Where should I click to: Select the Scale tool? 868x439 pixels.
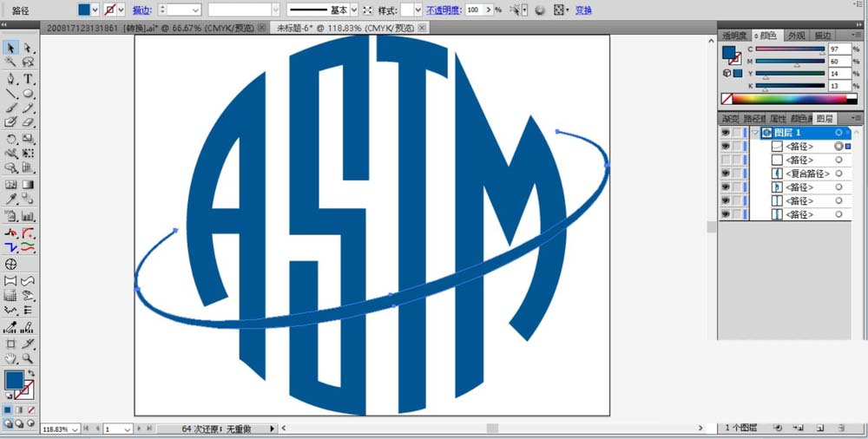[29, 139]
